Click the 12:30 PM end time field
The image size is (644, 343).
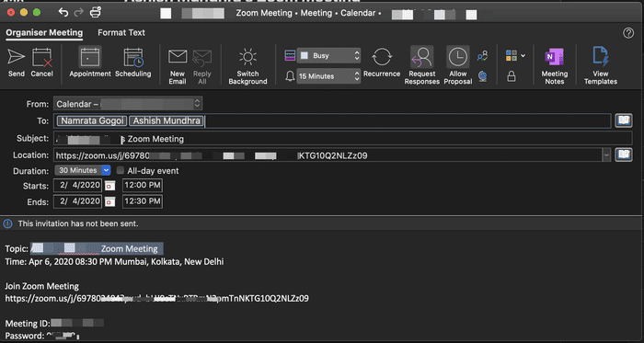[x=143, y=201]
